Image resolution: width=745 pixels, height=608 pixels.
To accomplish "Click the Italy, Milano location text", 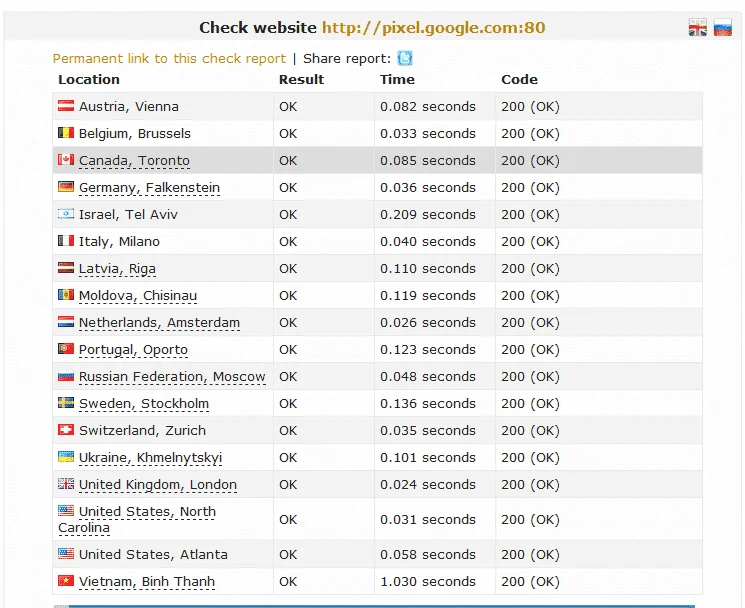I will tap(119, 242).
